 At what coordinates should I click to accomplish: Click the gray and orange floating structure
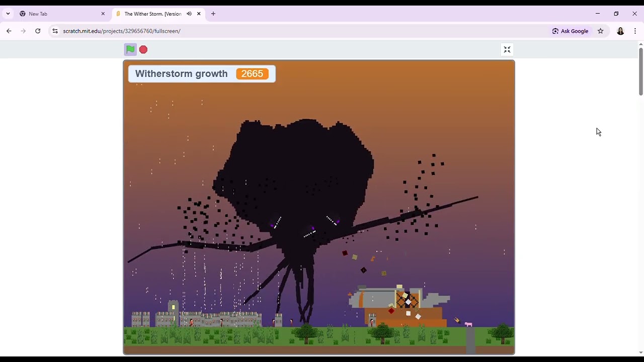pyautogui.click(x=400, y=306)
